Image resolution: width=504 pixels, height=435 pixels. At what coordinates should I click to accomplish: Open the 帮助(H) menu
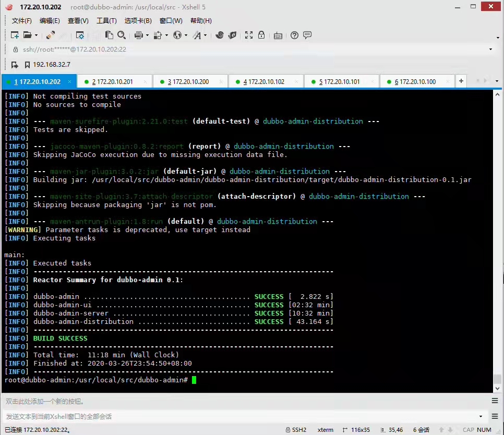coord(201,21)
